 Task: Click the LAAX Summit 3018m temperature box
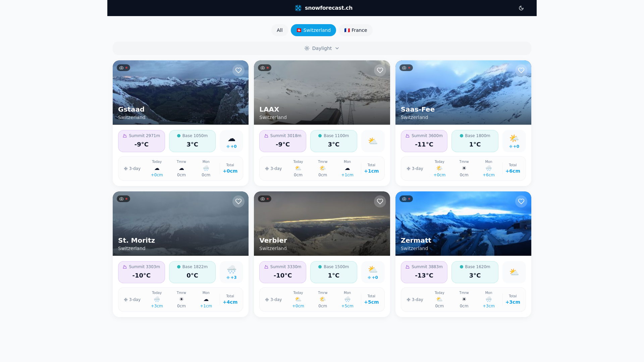coord(283,141)
